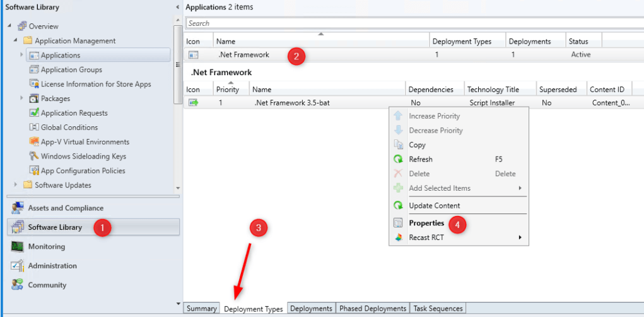The height and width of the screenshot is (317, 644).
Task: Click the Recast RCT menu icon
Action: (x=398, y=237)
